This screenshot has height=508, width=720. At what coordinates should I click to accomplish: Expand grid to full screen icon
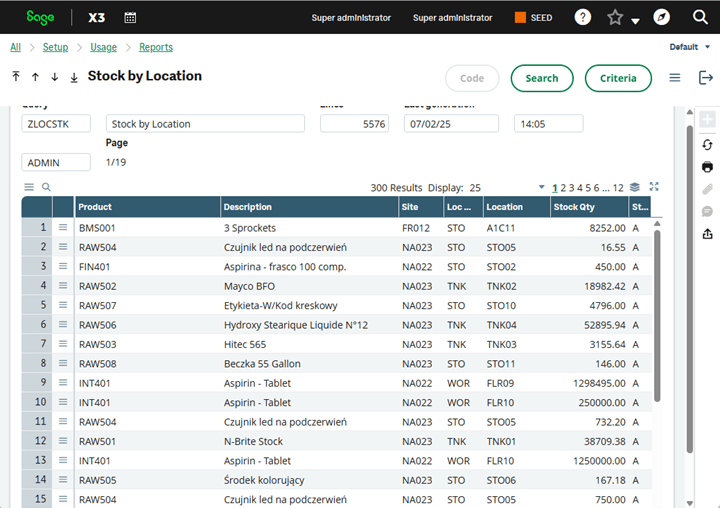[654, 187]
